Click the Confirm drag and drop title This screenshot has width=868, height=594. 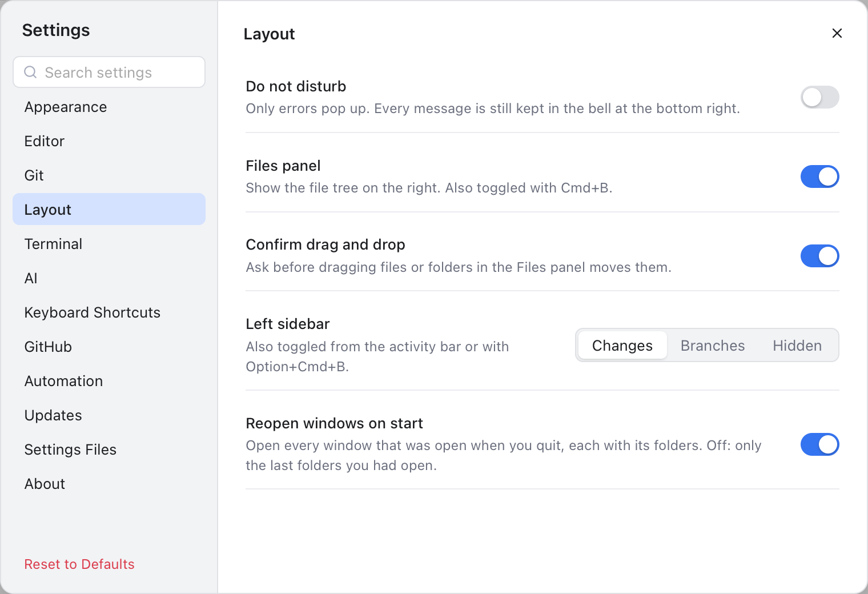[325, 244]
